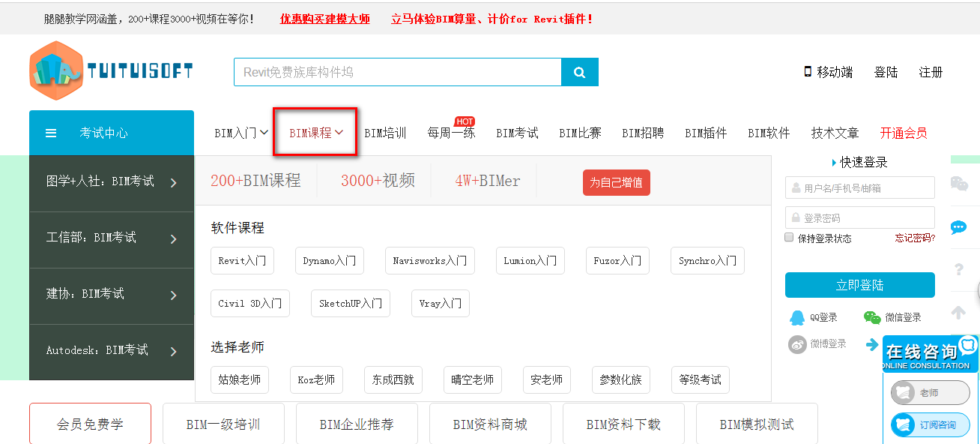Click the back-to-top arrow icon

pyautogui.click(x=958, y=312)
